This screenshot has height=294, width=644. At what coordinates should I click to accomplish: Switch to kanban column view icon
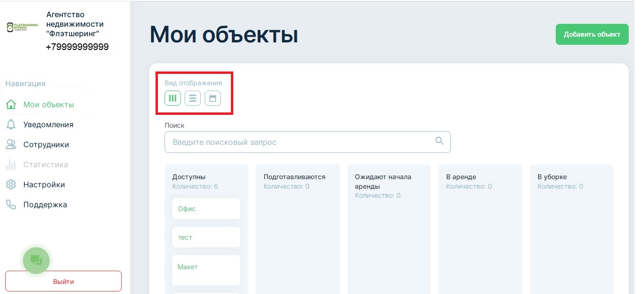[x=173, y=99]
